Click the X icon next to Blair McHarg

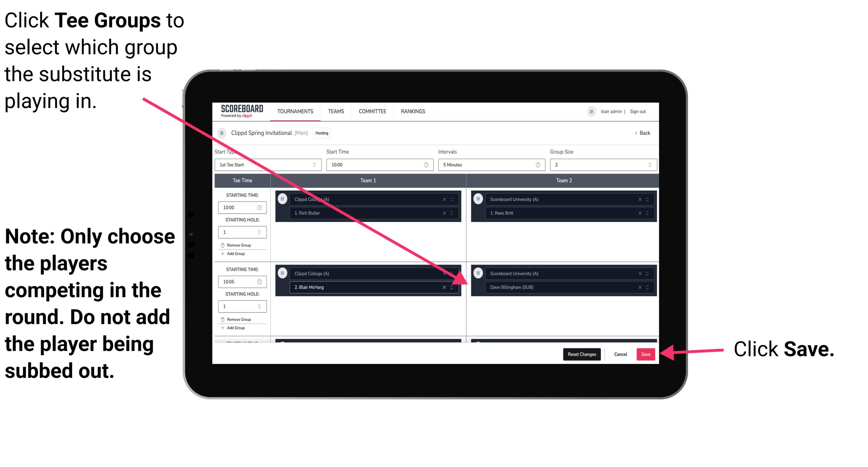pyautogui.click(x=446, y=287)
